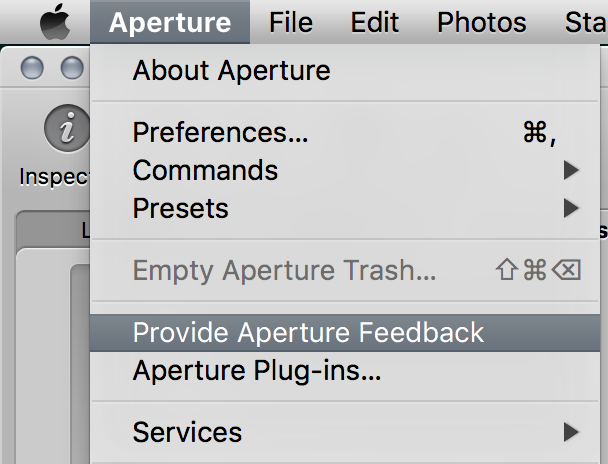Open the File menu
The width and height of the screenshot is (608, 464).
(291, 22)
